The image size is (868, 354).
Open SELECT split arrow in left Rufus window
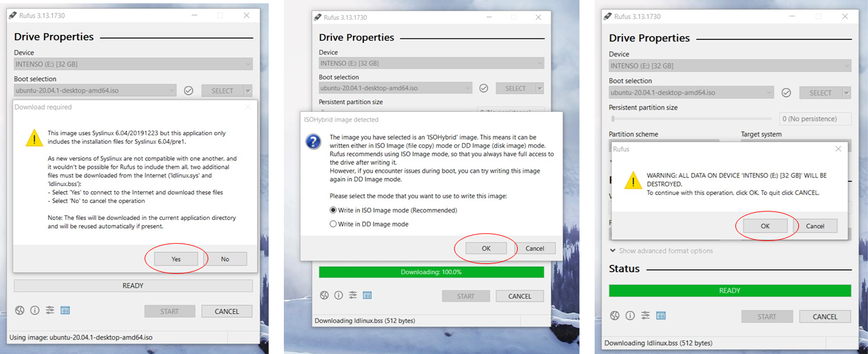pos(248,91)
